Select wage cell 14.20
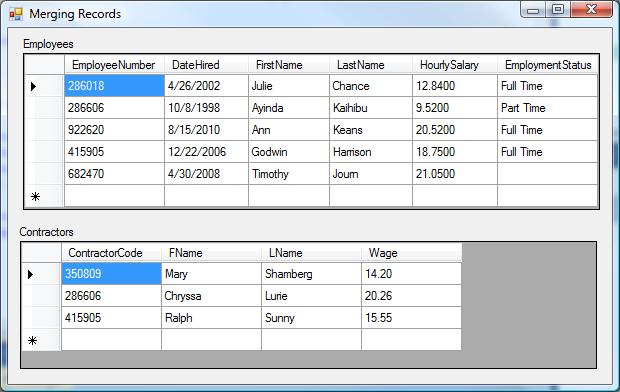 412,274
